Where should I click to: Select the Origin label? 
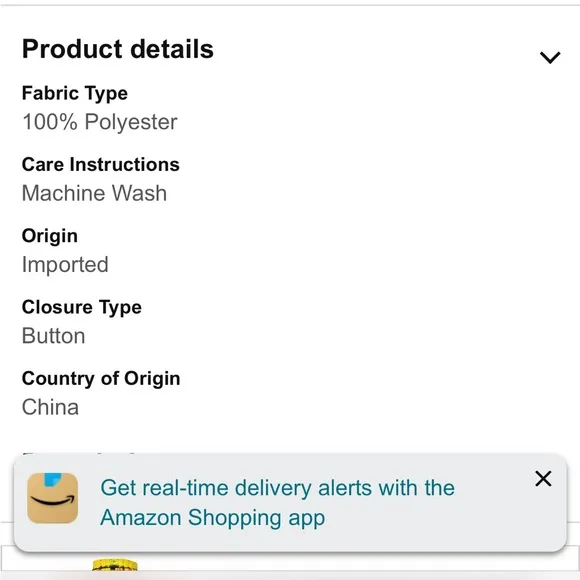click(x=50, y=236)
